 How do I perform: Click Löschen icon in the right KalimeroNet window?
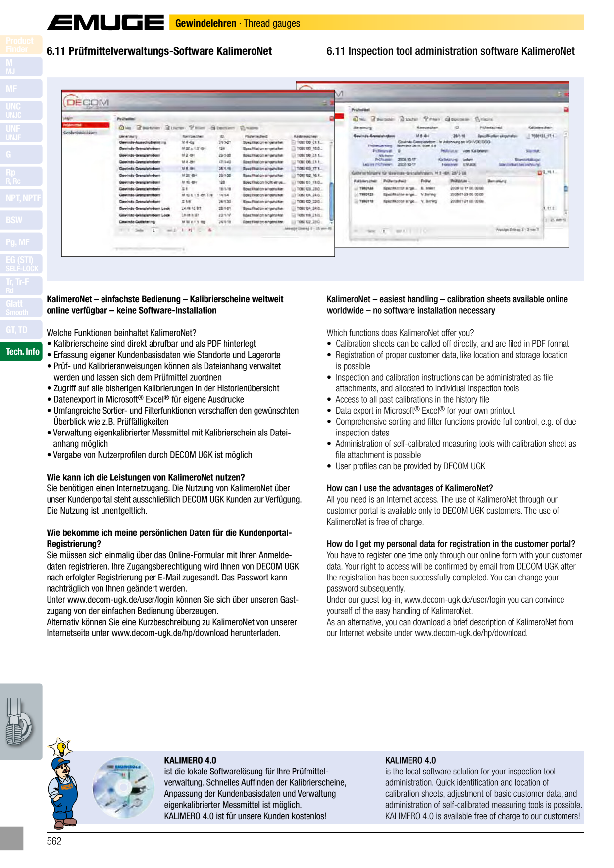pos(402,119)
